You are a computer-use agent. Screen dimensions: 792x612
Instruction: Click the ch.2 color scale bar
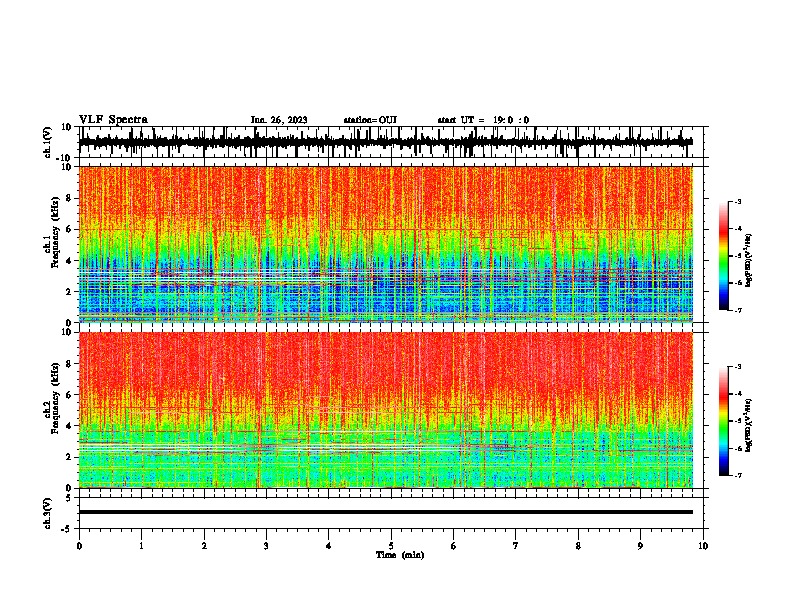coord(724,421)
